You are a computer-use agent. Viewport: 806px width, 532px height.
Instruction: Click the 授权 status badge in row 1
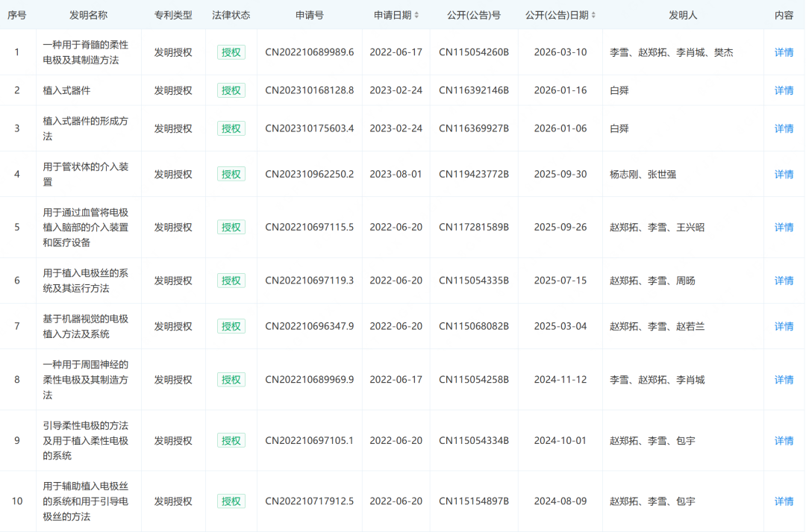tap(231, 52)
